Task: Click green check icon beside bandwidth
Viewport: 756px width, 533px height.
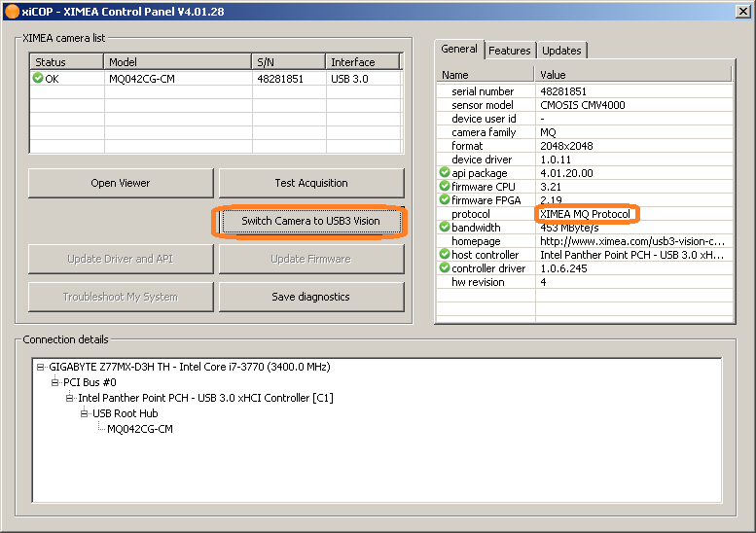Action: [x=444, y=227]
